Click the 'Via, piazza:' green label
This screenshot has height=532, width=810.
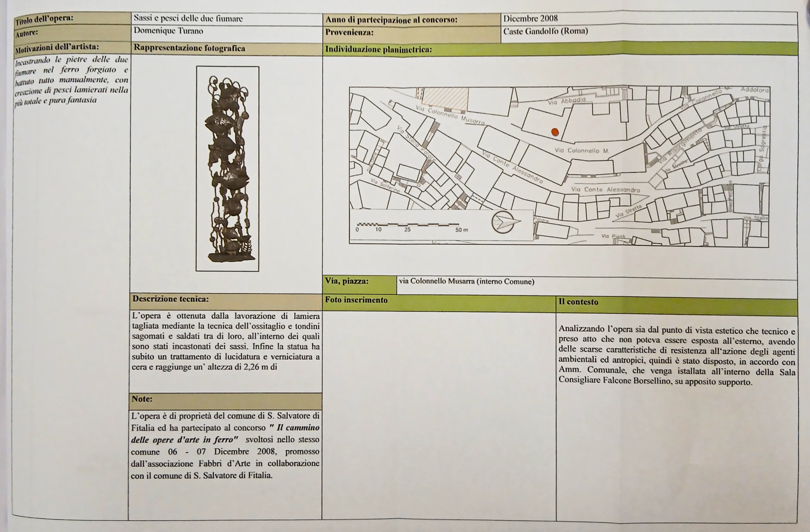click(x=346, y=281)
